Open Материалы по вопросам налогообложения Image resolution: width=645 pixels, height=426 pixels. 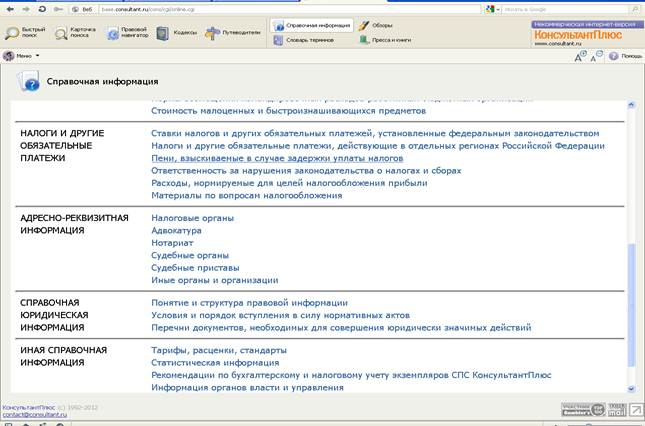(x=247, y=195)
